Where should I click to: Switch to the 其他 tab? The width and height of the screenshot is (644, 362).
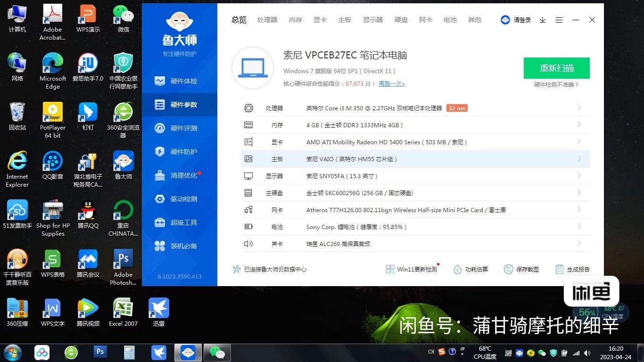(x=475, y=20)
